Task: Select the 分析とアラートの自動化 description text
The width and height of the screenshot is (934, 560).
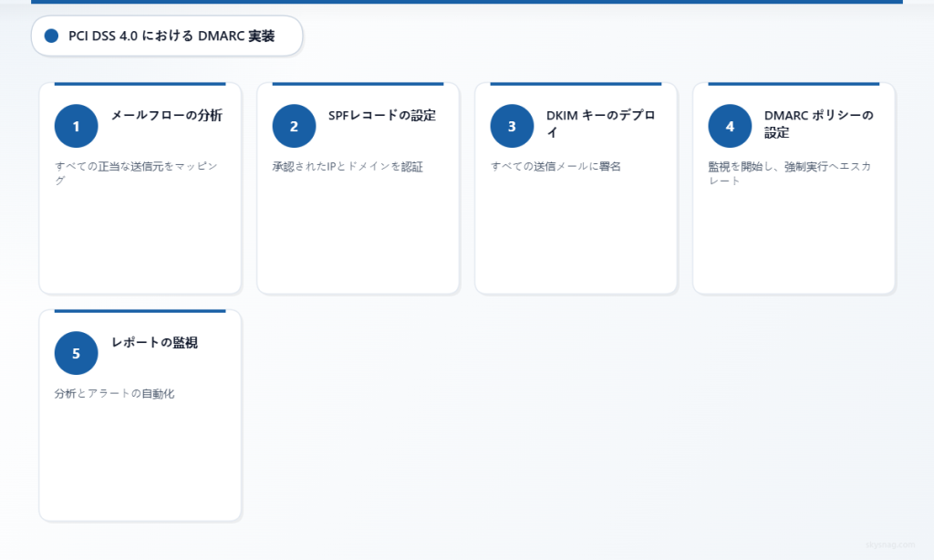Action: pos(115,394)
